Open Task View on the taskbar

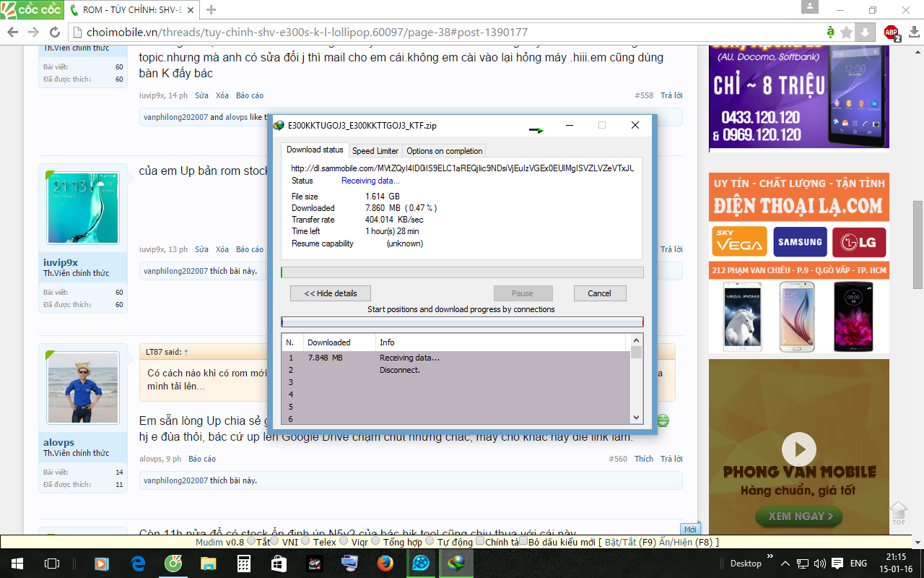(52, 564)
